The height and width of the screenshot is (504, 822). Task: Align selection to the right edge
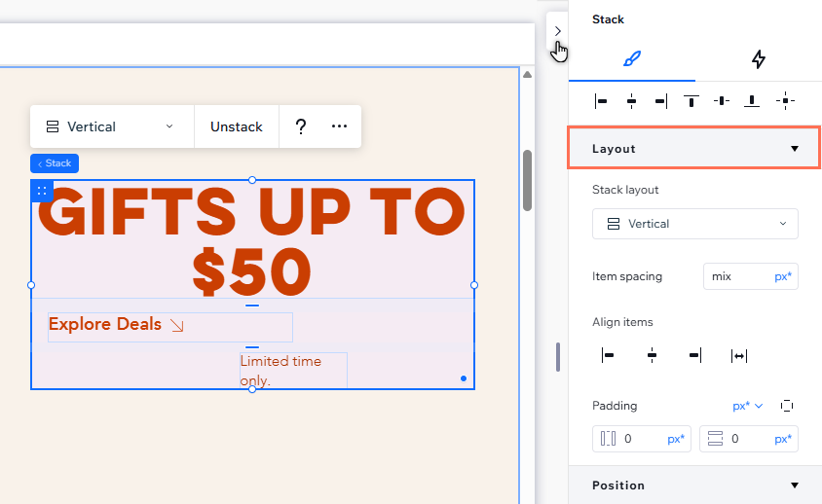(x=661, y=101)
